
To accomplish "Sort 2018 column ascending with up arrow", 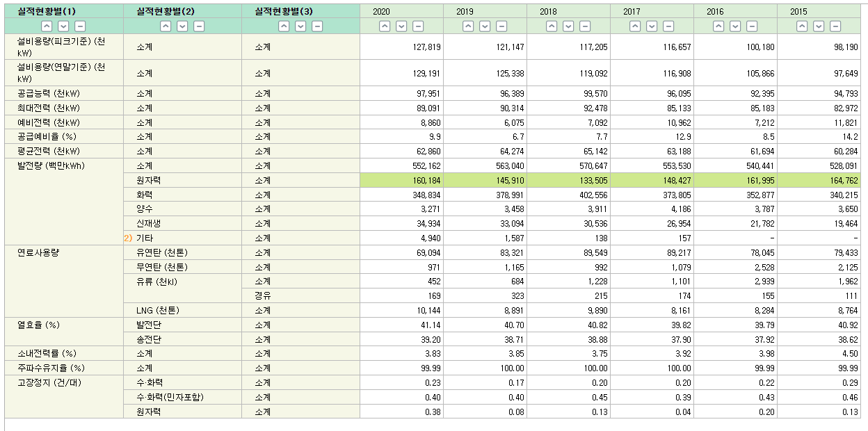I will (x=552, y=26).
